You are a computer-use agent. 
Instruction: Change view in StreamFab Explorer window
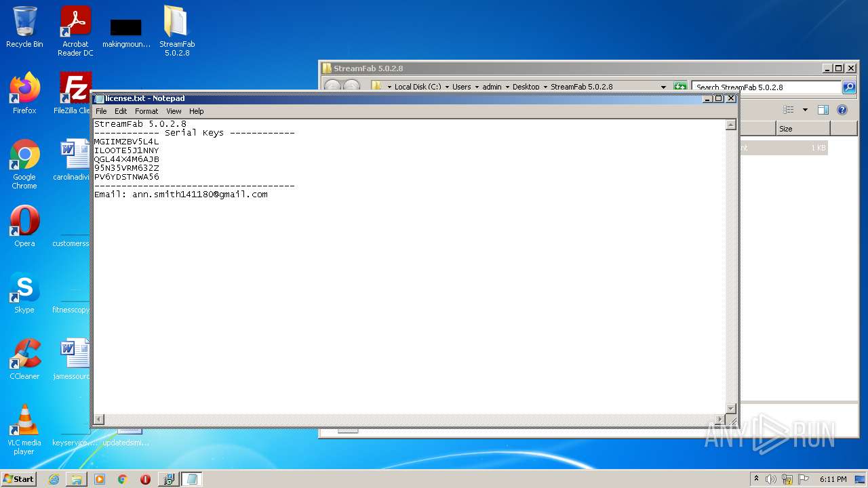coord(788,110)
